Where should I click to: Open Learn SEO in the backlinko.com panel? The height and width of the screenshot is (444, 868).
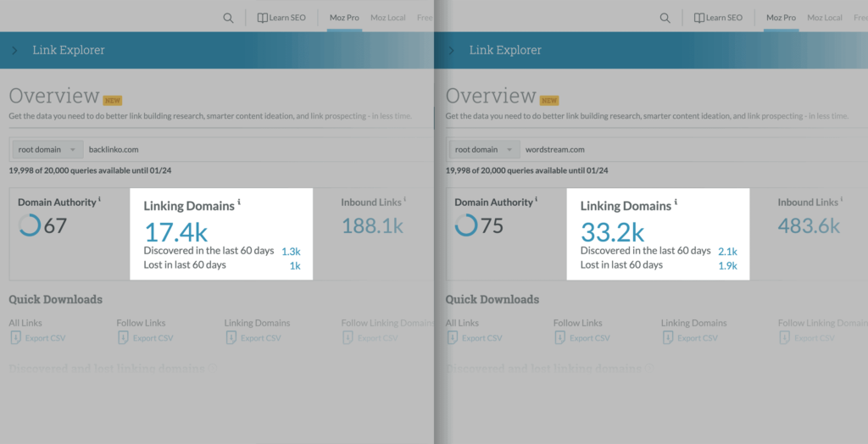(x=282, y=18)
